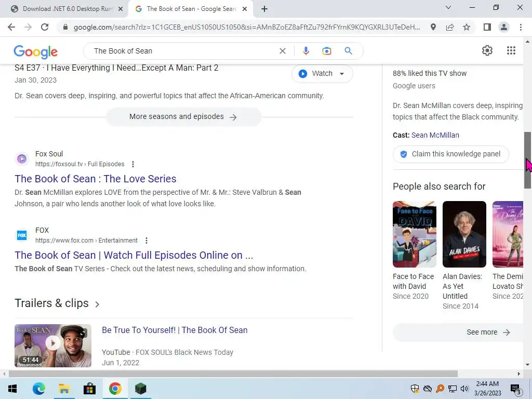Focus the Google search input field
The width and height of the screenshot is (532, 399).
tap(183, 51)
